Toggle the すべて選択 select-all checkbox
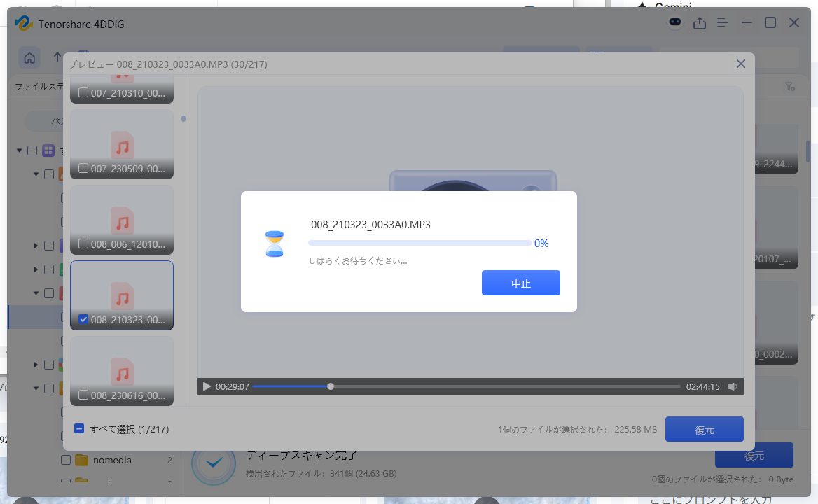Viewport: 818px width, 504px height. pyautogui.click(x=79, y=429)
